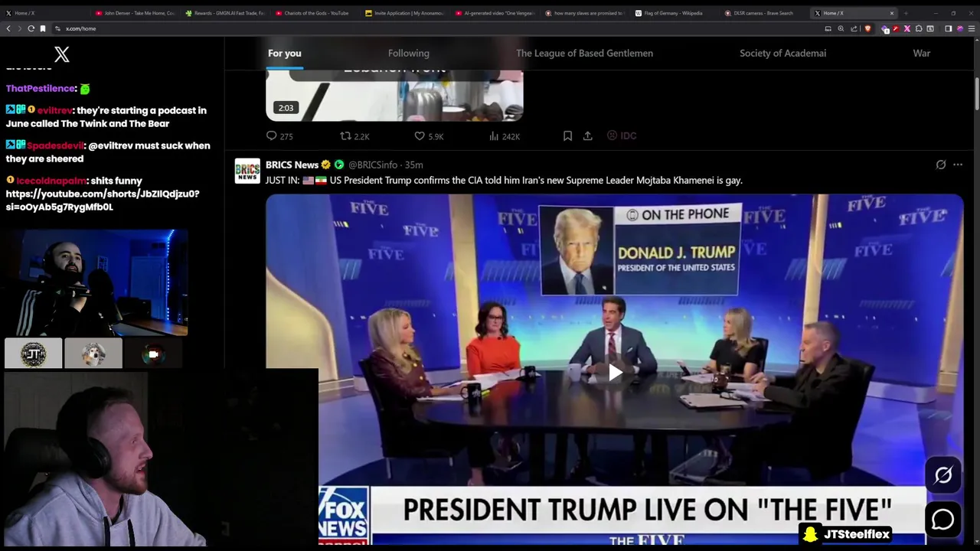
Task: Switch to the Following tab
Action: (x=408, y=53)
